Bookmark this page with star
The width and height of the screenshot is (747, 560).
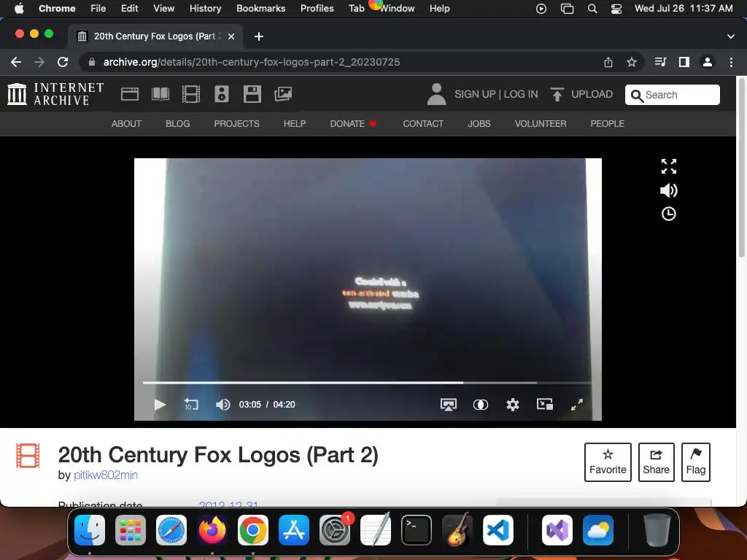click(x=632, y=62)
